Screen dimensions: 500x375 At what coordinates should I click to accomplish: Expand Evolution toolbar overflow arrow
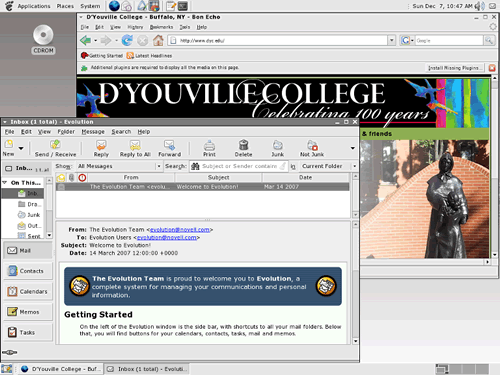[353, 148]
